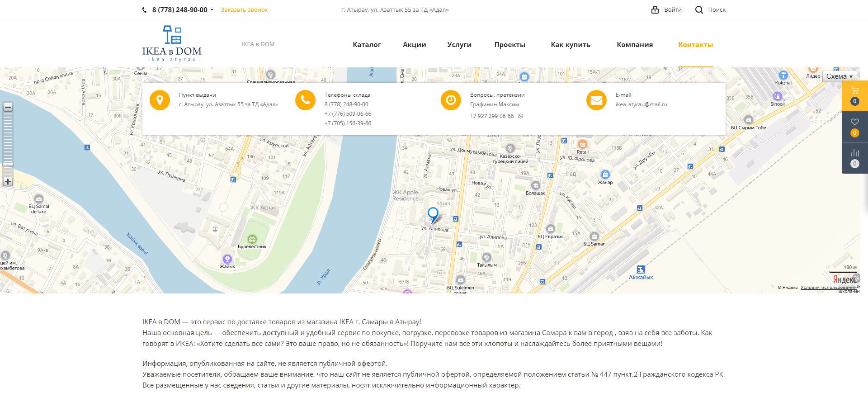The image size is (868, 416).
Task: Open the 'Как купить' menu item
Action: [571, 45]
